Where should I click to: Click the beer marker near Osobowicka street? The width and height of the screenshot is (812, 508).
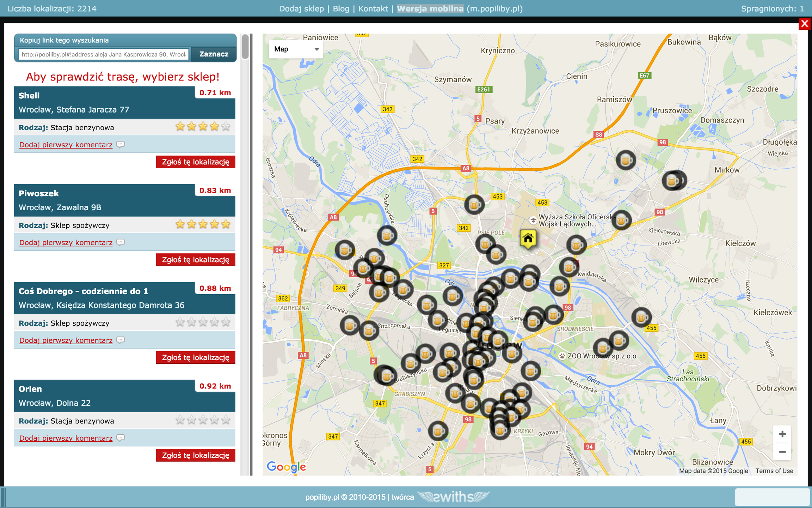point(387,235)
